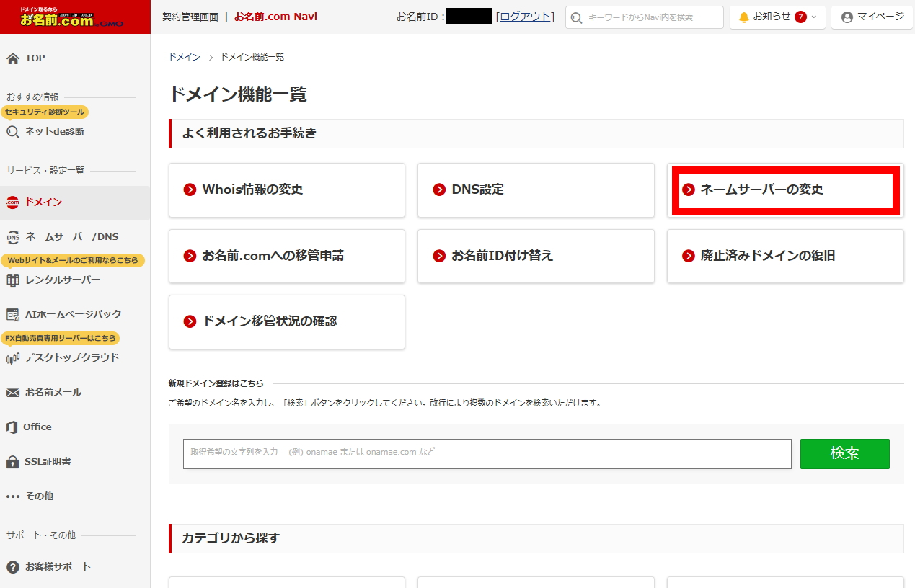
Task: Click the arrow icon beside お名前.comへの移管申請
Action: click(190, 256)
